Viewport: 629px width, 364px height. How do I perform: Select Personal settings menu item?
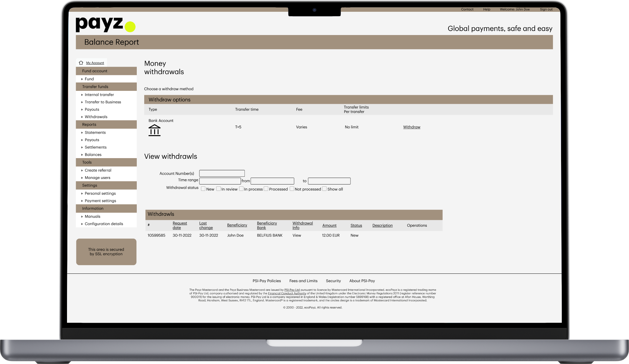pyautogui.click(x=100, y=193)
